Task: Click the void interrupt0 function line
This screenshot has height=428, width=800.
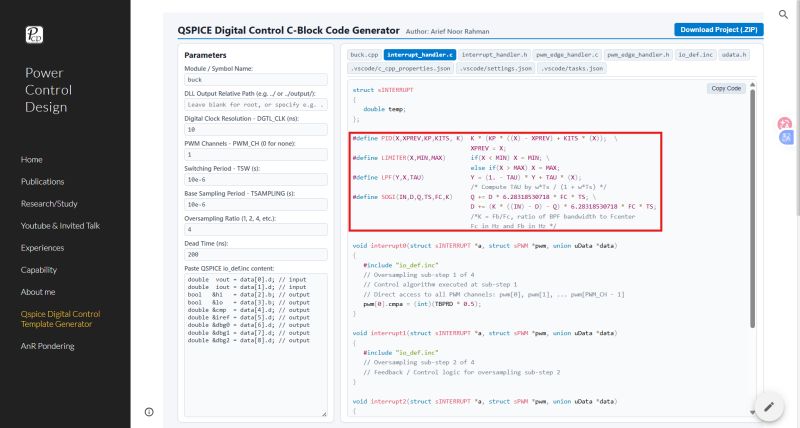Action: point(485,245)
